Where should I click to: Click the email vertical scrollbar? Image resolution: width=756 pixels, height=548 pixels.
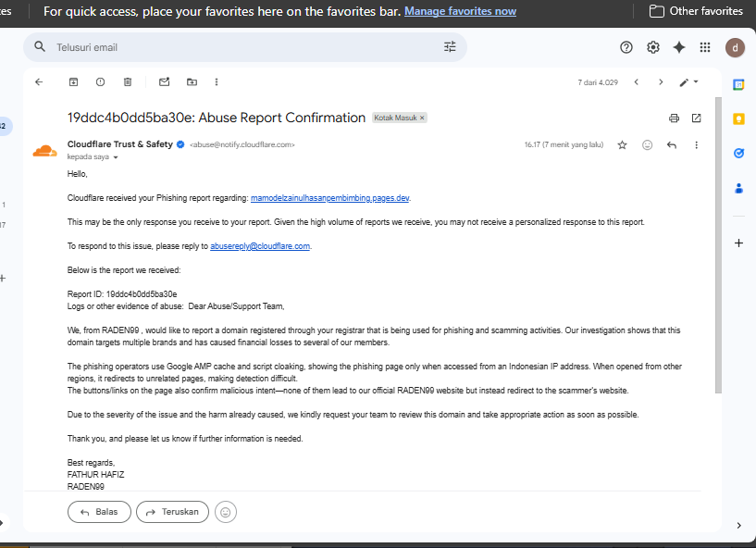pos(718,245)
